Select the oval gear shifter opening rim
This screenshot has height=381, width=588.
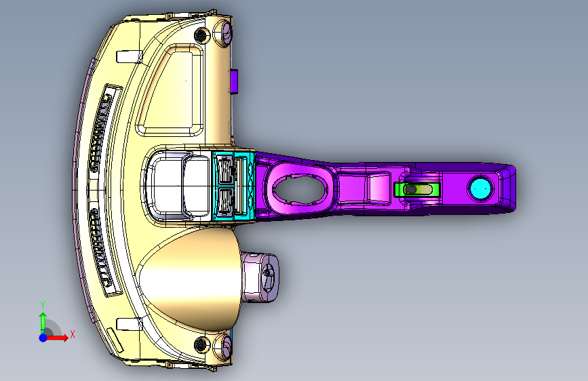click(300, 189)
